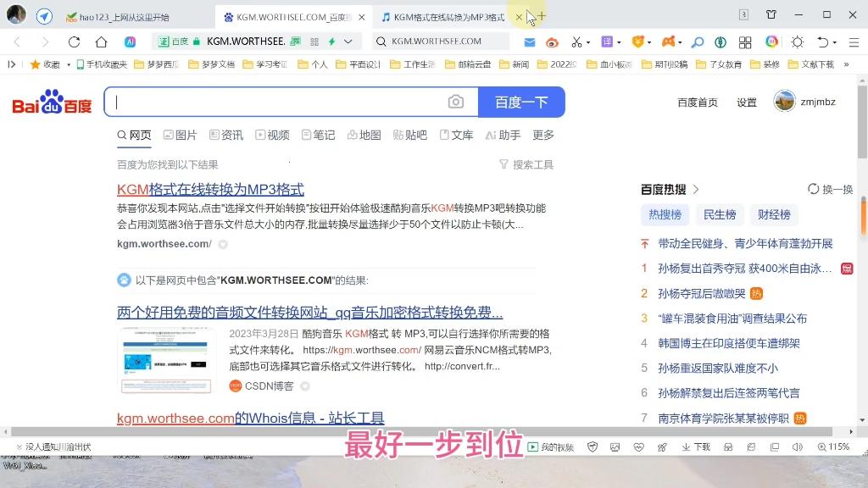The width and height of the screenshot is (868, 488).
Task: Open the magnifier find tool icon
Action: (x=698, y=42)
